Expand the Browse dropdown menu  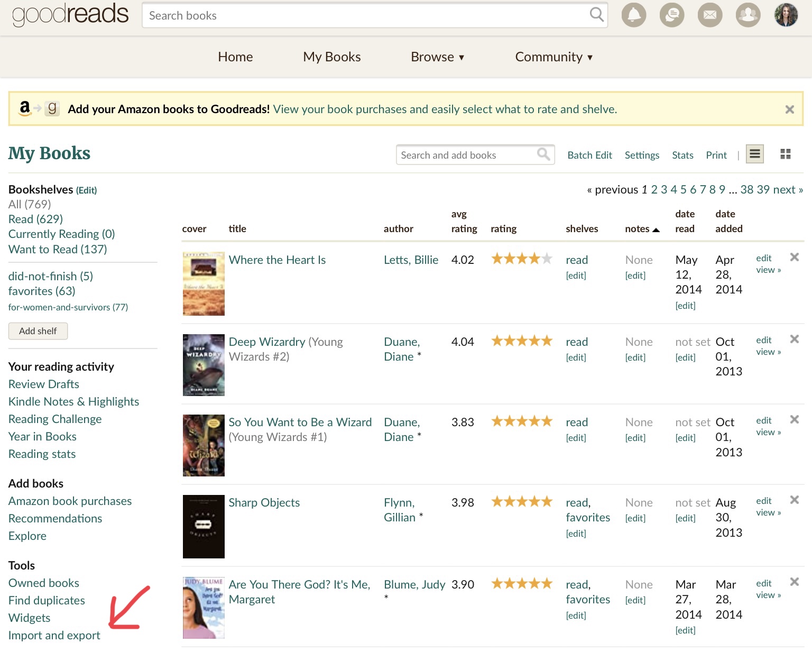click(438, 57)
